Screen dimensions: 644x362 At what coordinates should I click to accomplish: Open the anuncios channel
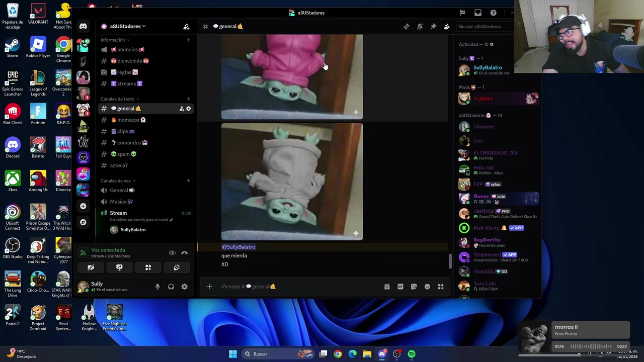click(145, 50)
